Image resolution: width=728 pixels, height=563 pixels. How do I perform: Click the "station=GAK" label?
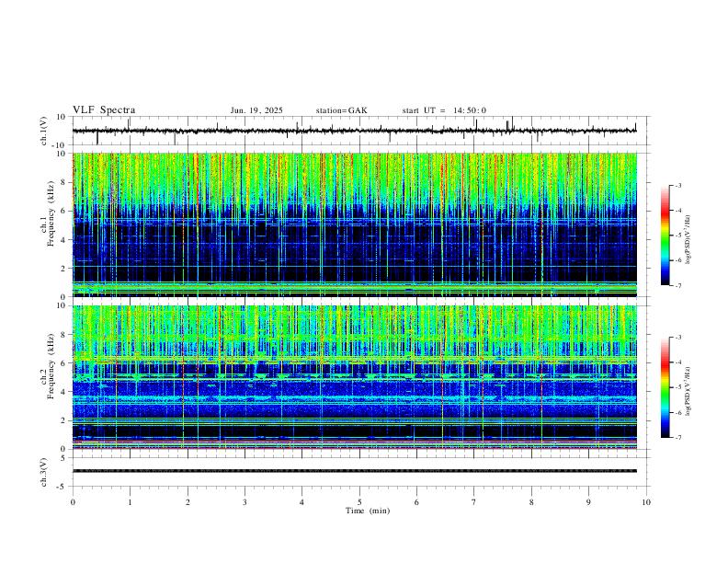point(341,110)
